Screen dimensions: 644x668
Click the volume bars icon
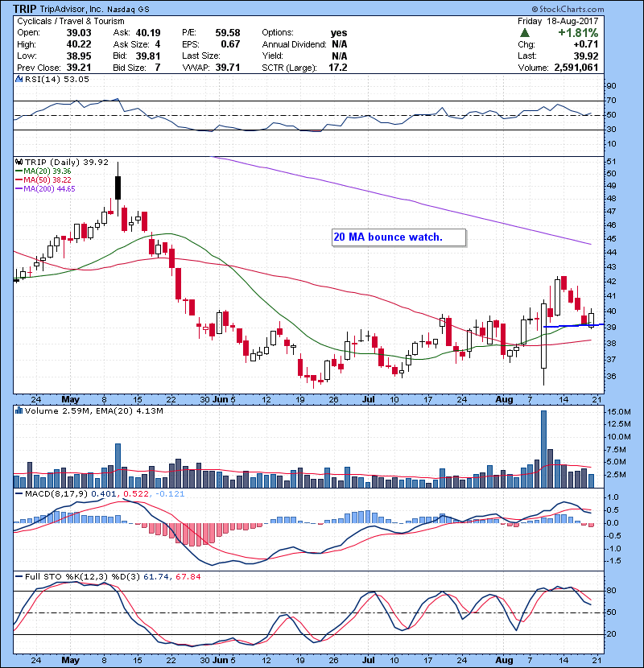(x=19, y=410)
